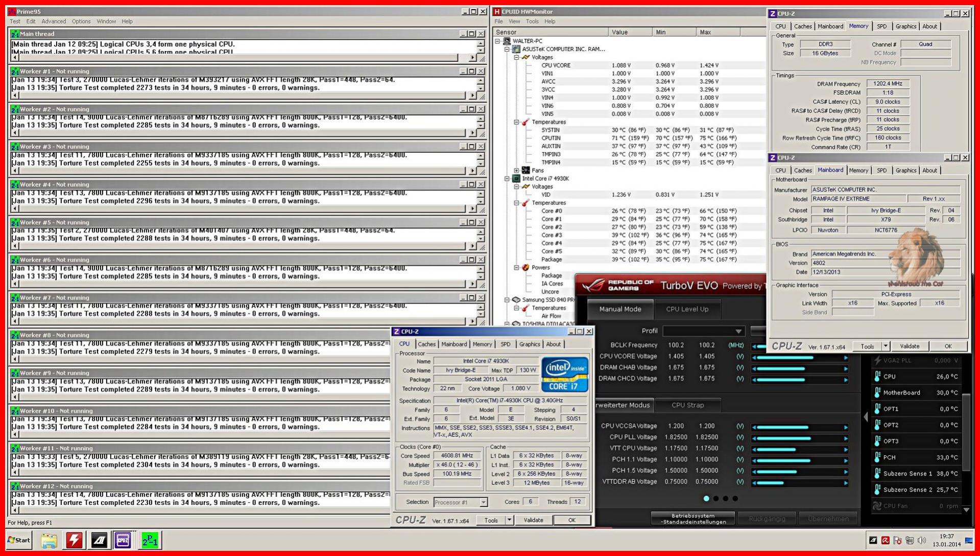Adjust the VTTDDR AB Voltage slider
The width and height of the screenshot is (980, 556).
tap(800, 482)
